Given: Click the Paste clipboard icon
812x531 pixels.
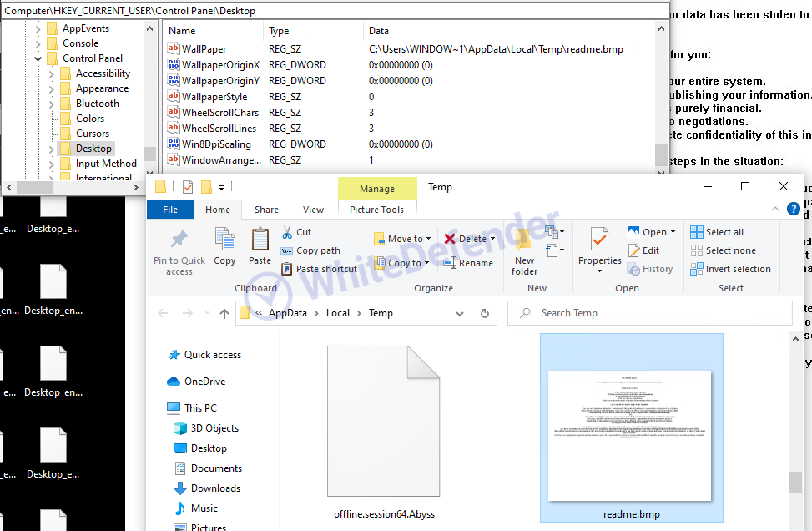Looking at the screenshot, I should 260,240.
